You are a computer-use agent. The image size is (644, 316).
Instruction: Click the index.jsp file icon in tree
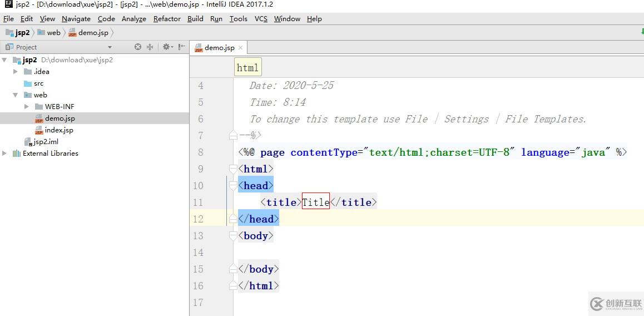(x=38, y=130)
